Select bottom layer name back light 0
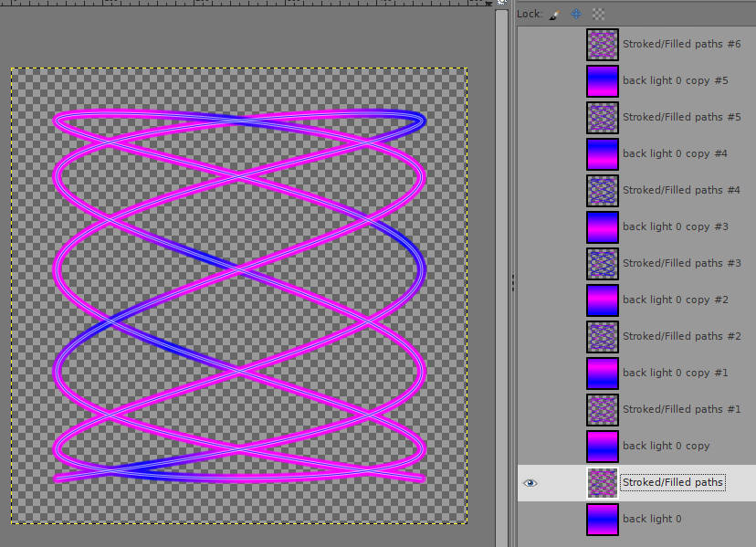This screenshot has height=547, width=756. click(x=652, y=519)
